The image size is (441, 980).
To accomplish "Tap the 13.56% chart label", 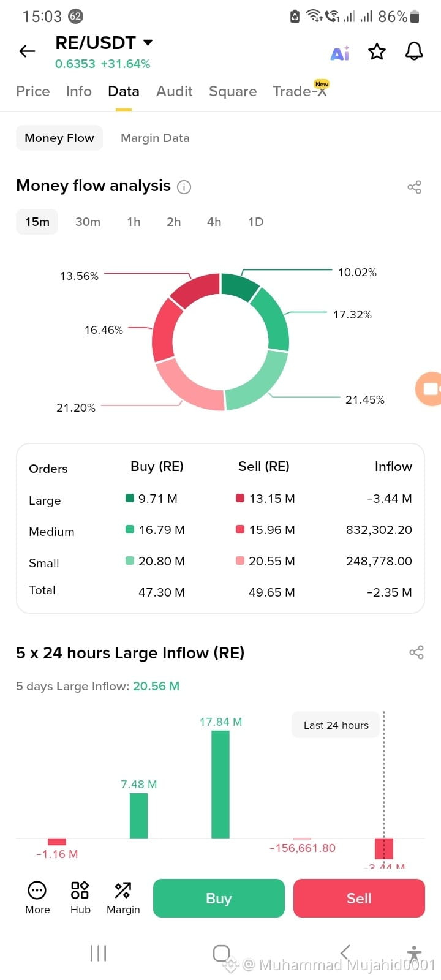I will click(x=79, y=276).
